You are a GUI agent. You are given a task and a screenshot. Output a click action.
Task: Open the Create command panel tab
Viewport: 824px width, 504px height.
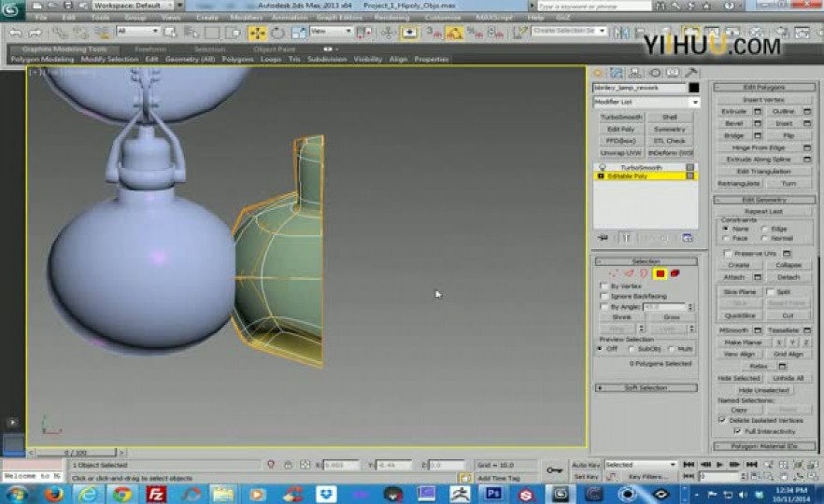point(598,73)
